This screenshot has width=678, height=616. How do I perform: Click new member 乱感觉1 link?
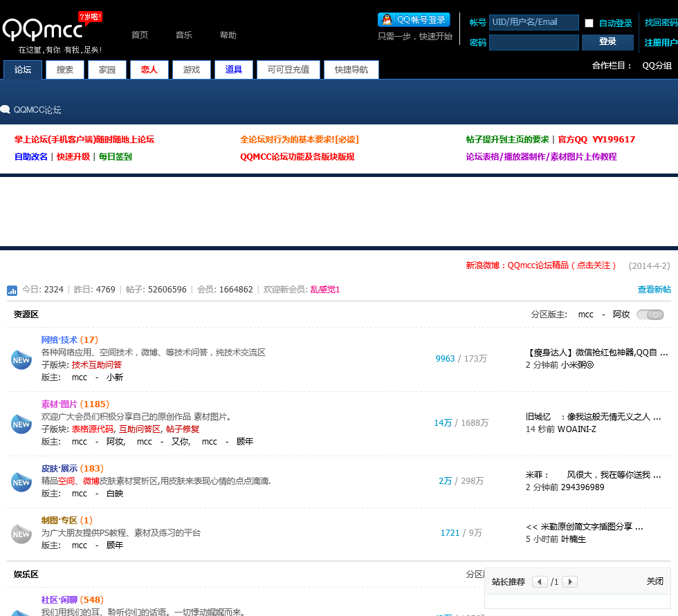point(325,290)
